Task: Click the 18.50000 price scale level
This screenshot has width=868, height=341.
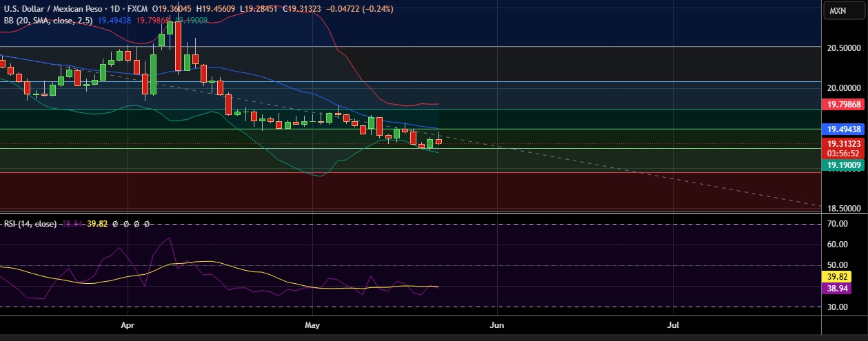Action: [844, 209]
